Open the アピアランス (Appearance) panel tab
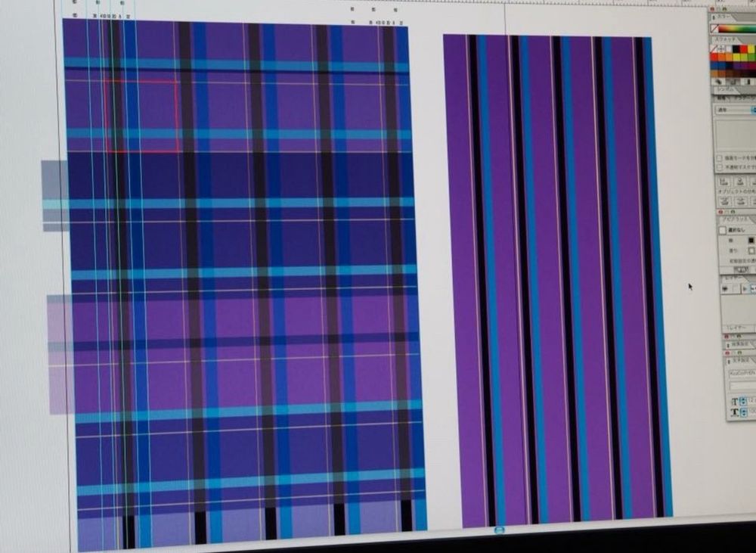Viewport: 756px width, 553px height. click(735, 219)
